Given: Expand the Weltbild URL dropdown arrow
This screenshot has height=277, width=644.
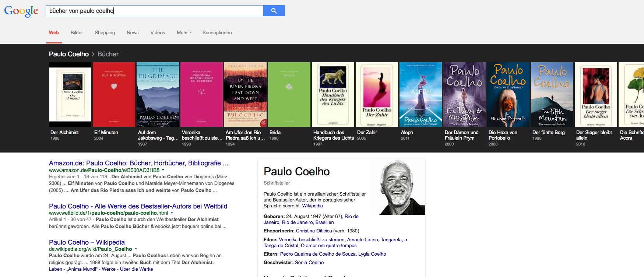Looking at the screenshot, I should (x=172, y=213).
